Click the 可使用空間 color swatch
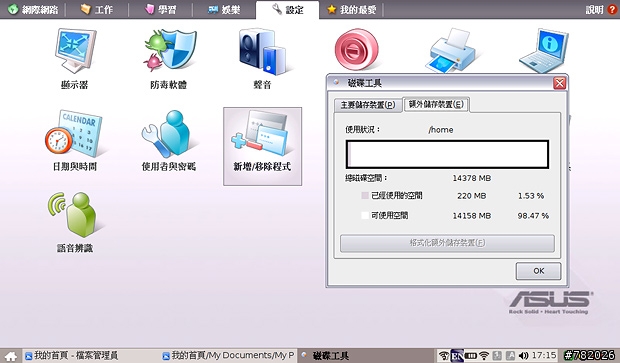 tap(365, 215)
